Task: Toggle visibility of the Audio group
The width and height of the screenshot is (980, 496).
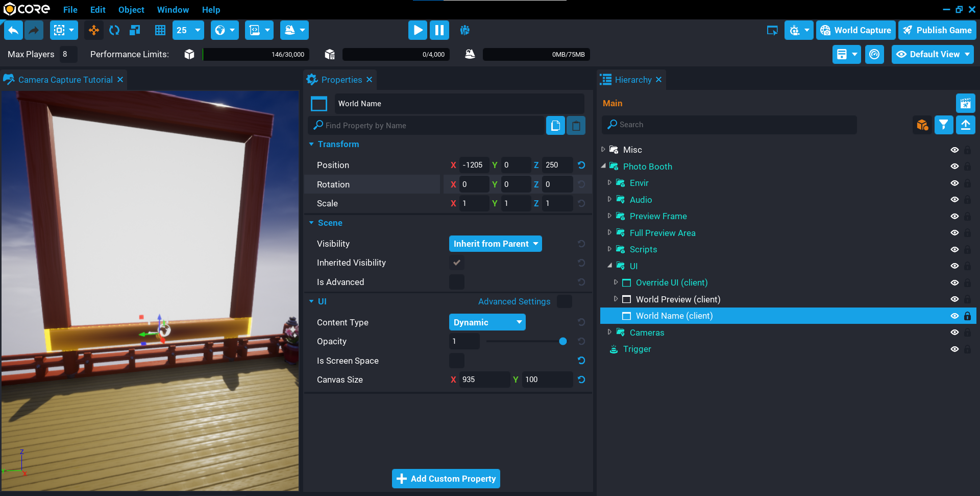Action: click(955, 200)
